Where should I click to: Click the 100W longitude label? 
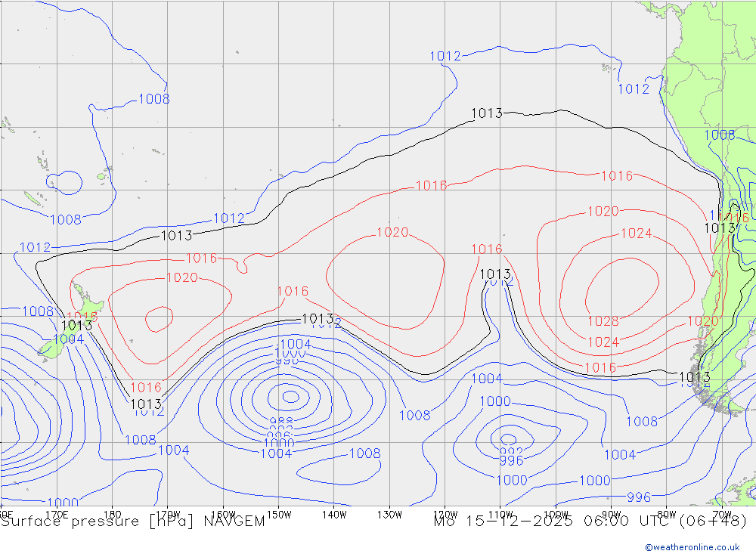point(556,515)
